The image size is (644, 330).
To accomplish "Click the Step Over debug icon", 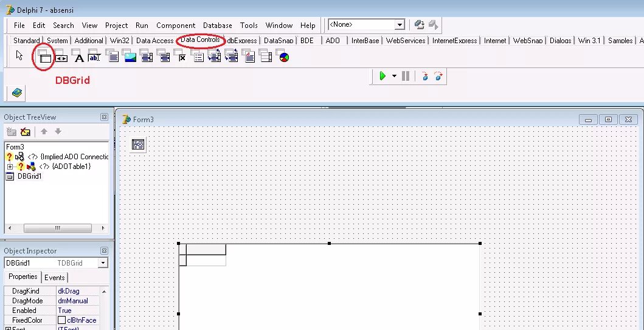I will point(438,76).
